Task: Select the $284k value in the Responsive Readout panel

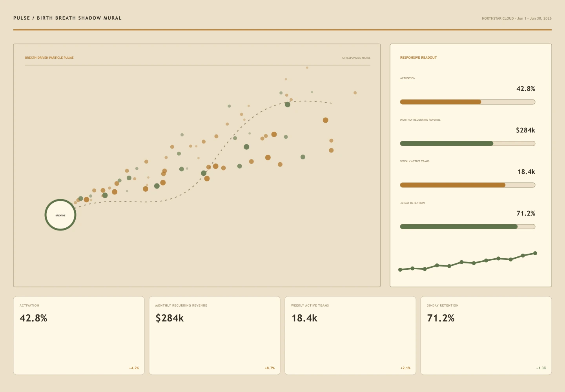Action: [x=525, y=130]
